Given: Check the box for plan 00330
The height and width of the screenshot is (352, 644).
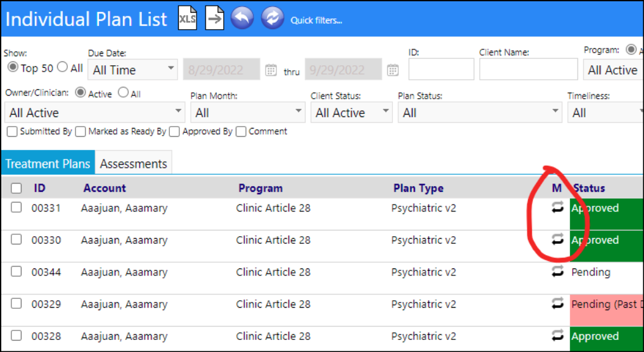Looking at the screenshot, I should point(16,239).
